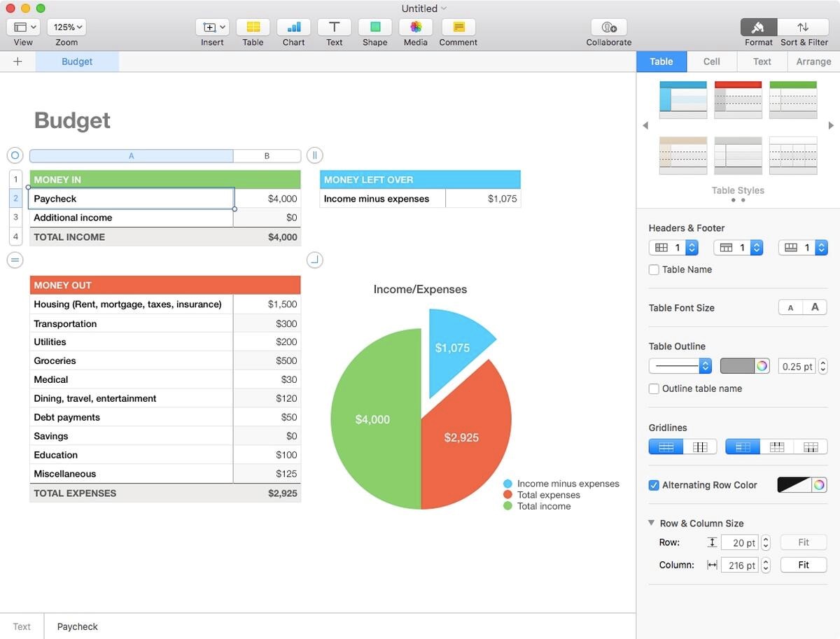Insert a chart
Viewport: 840px width, 639px height.
click(293, 28)
